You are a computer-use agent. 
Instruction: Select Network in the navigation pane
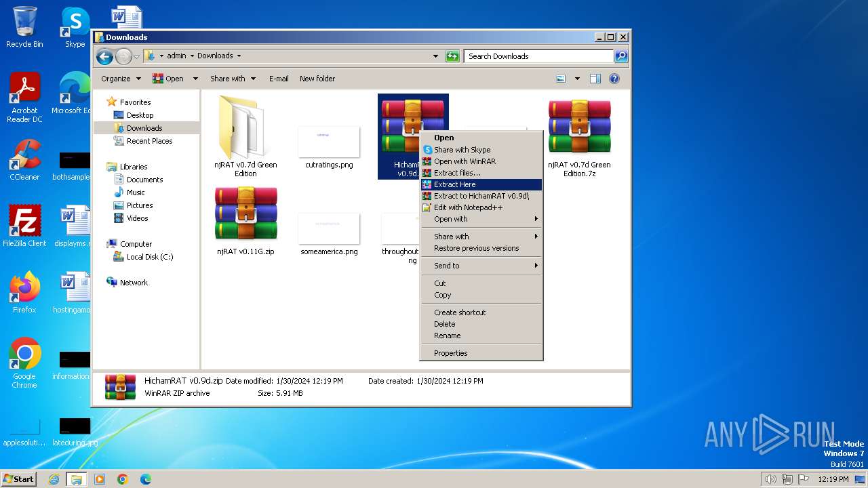tap(134, 283)
